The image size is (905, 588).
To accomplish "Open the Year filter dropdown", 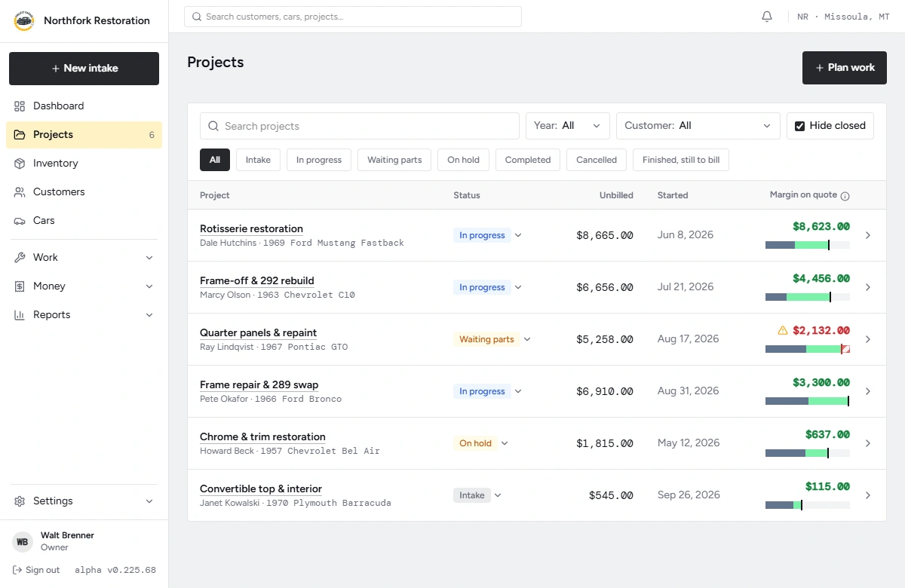I will click(568, 126).
